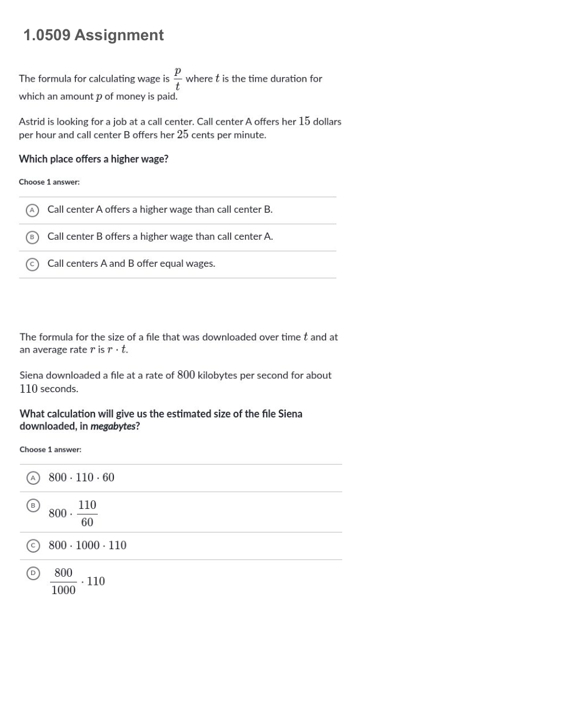Click answer text "Call centers A and B offer equal wages"
This screenshot has width=563, height=728.
(x=131, y=264)
